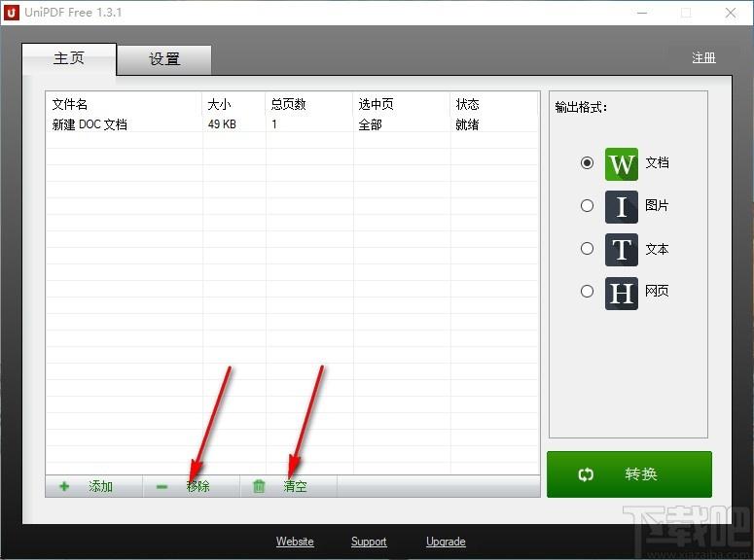Select the 图片 output format radio button
The height and width of the screenshot is (560, 754).
pyautogui.click(x=587, y=206)
